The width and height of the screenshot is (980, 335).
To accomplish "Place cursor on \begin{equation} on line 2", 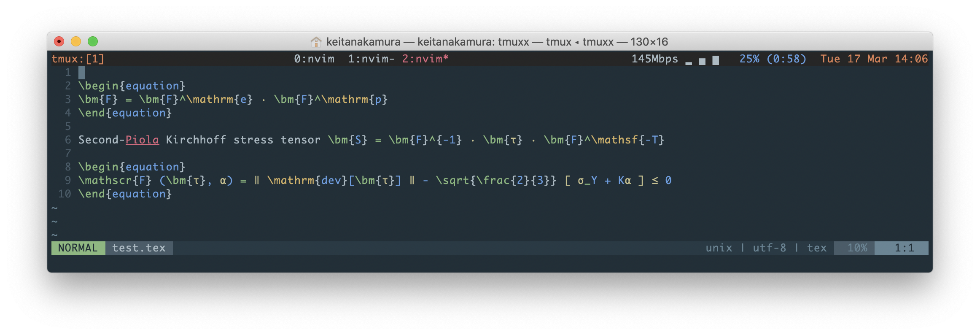I will point(132,86).
